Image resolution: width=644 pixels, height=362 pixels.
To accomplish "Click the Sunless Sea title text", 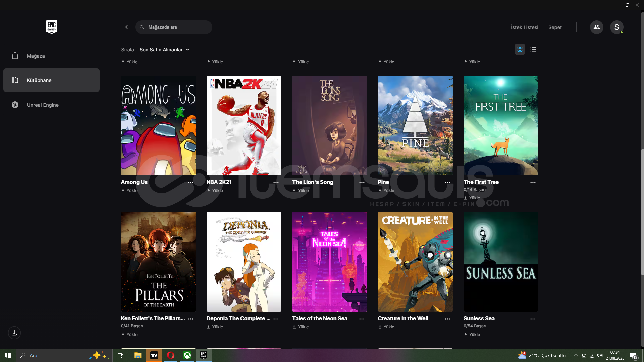I will click(479, 318).
